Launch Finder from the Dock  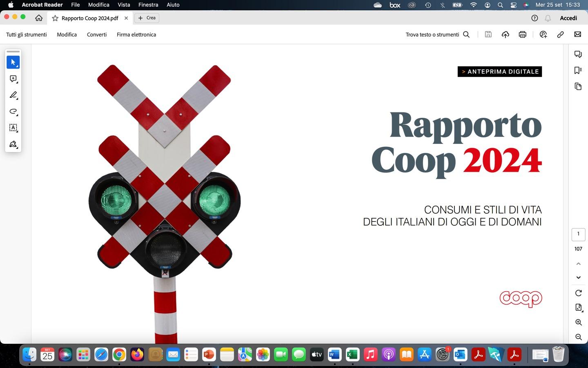29,355
